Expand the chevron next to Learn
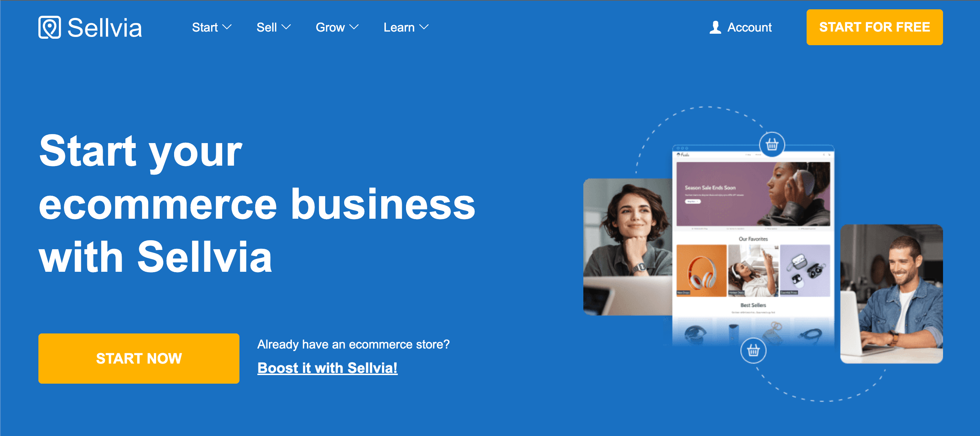Image resolution: width=980 pixels, height=436 pixels. tap(424, 27)
